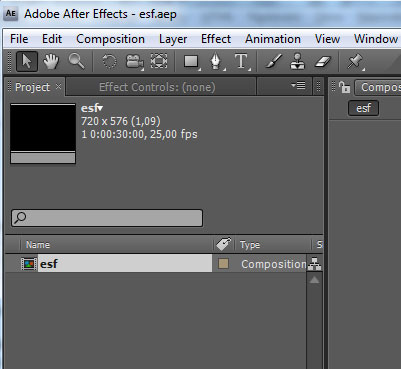The width and height of the screenshot is (401, 369).
Task: Select the Brush tool
Action: [274, 61]
